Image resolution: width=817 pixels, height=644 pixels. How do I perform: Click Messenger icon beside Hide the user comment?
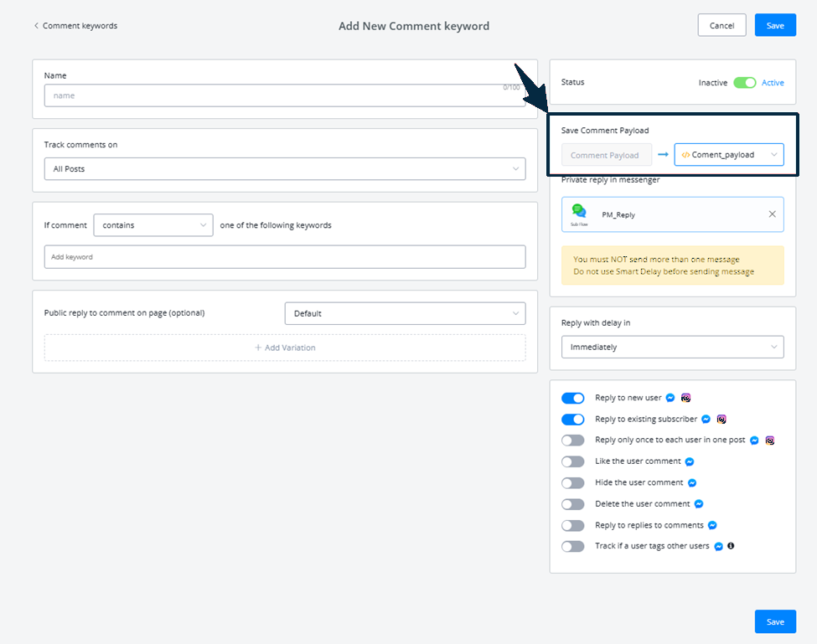[x=692, y=483]
